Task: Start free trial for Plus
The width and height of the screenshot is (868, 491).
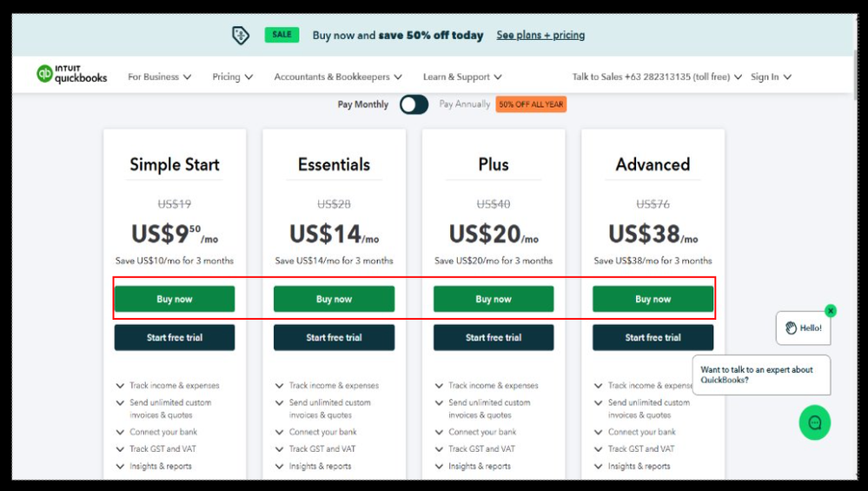Action: (494, 338)
